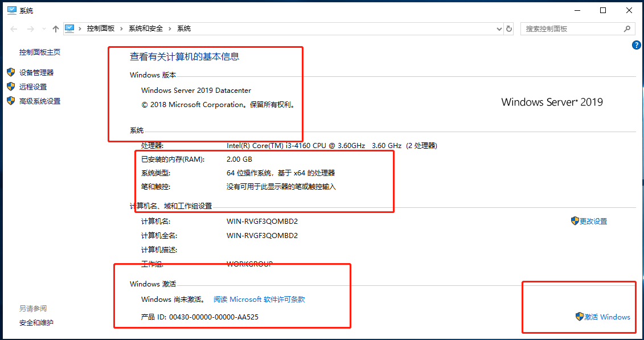Image resolution: width=644 pixels, height=340 pixels.
Task: Open 设备管理器 from sidebar
Action: click(36, 73)
